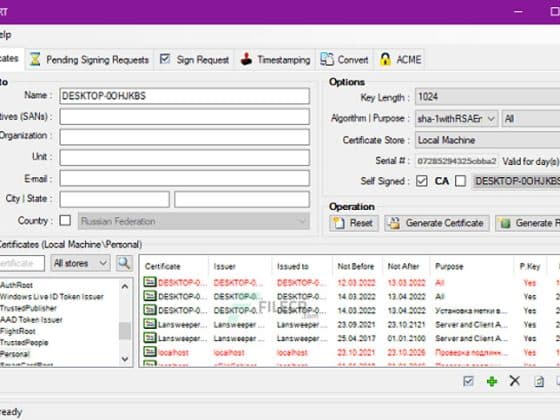
Task: Switch to the Convert tab
Action: (344, 60)
